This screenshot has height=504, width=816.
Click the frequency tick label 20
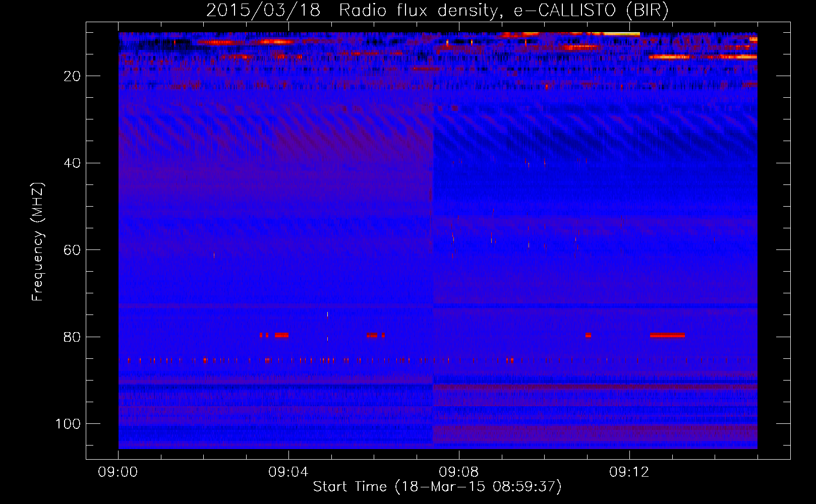(x=73, y=76)
